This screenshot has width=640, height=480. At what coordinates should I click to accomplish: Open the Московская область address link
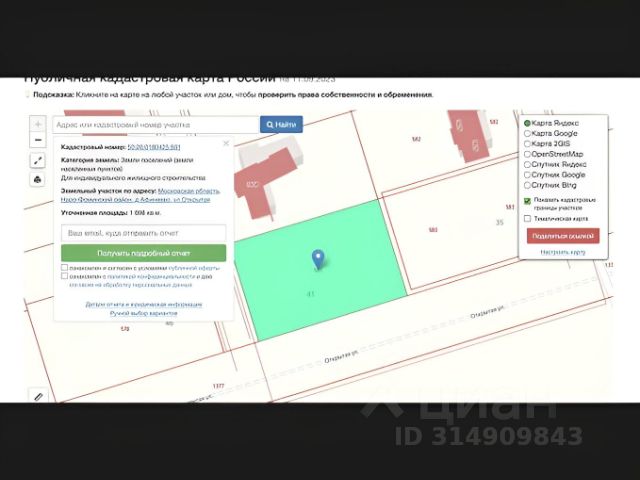click(x=140, y=196)
